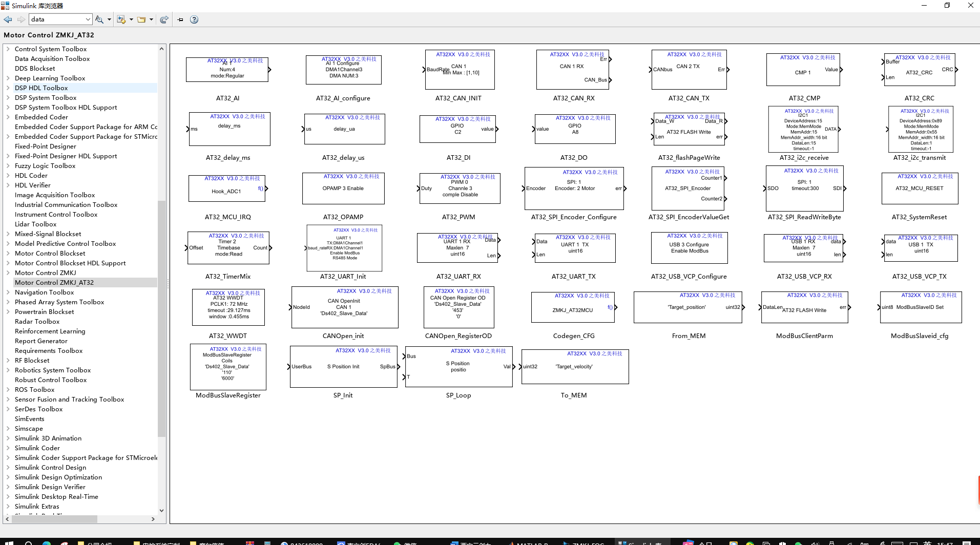Open the MATLAB taskbar item
980x545 pixels.
[528, 542]
